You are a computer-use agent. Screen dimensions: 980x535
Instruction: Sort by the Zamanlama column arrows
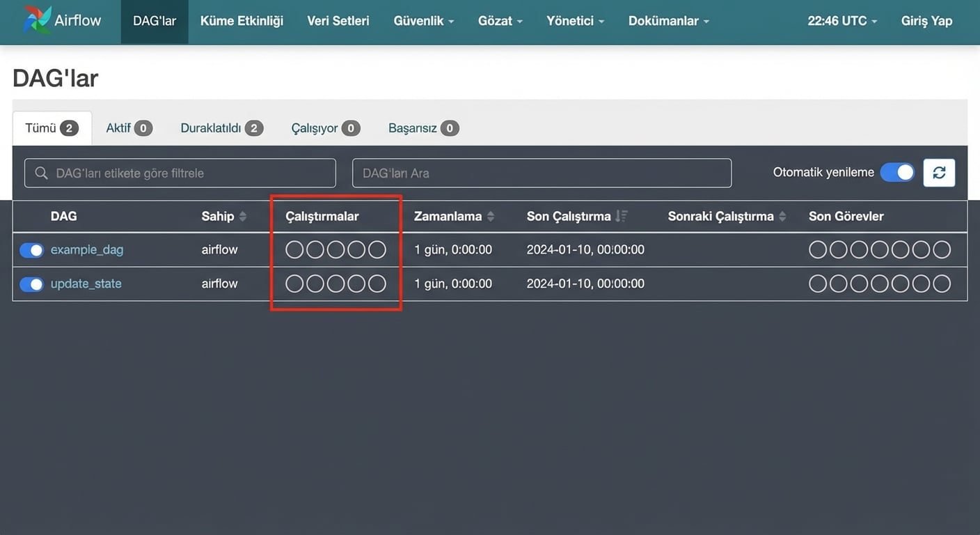pyautogui.click(x=491, y=217)
